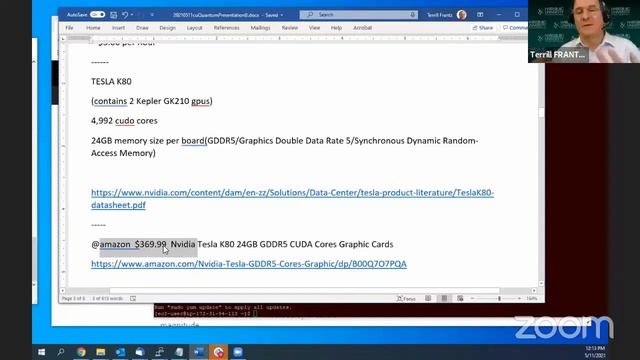Open the Design tab
The image size is (640, 360).
click(167, 28)
